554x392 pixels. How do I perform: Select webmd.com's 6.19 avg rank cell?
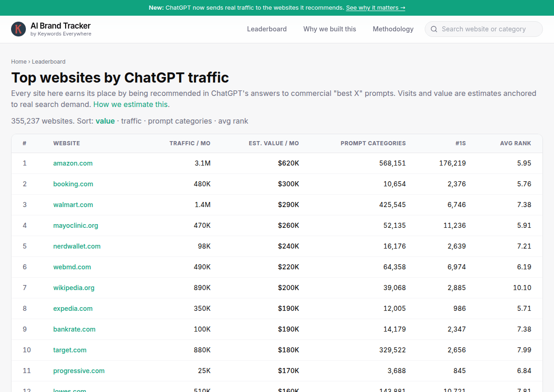(x=524, y=267)
